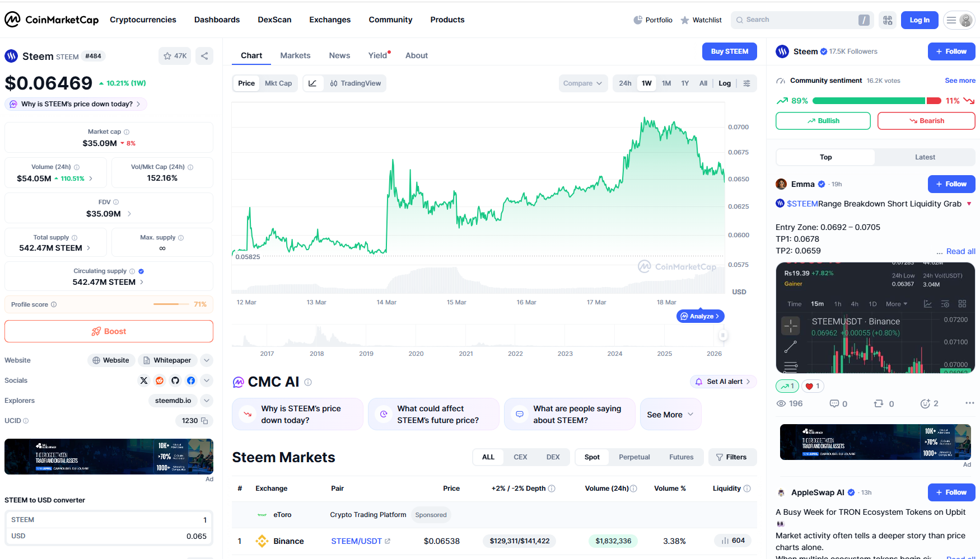
Task: Vote Bearish on community sentiment
Action: tap(926, 121)
